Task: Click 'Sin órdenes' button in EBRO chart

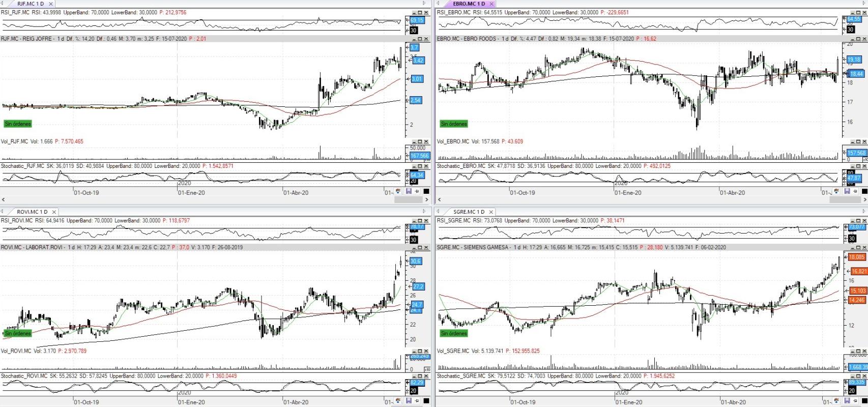Action: click(454, 124)
